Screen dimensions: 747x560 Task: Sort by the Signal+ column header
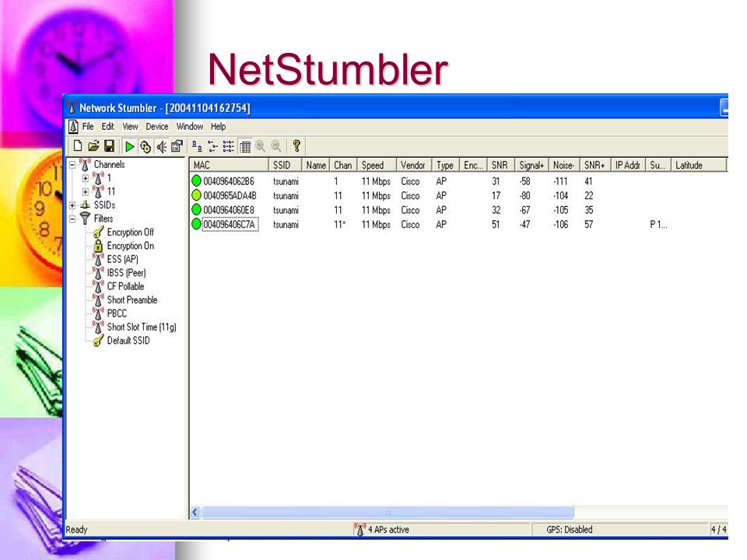531,165
